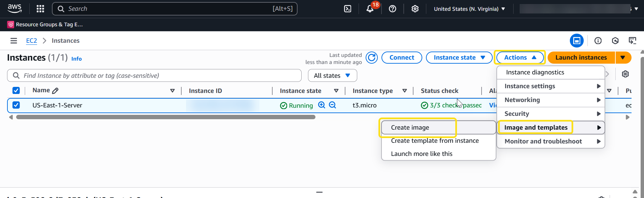
Task: Choose Create template from instance
Action: tap(438, 141)
